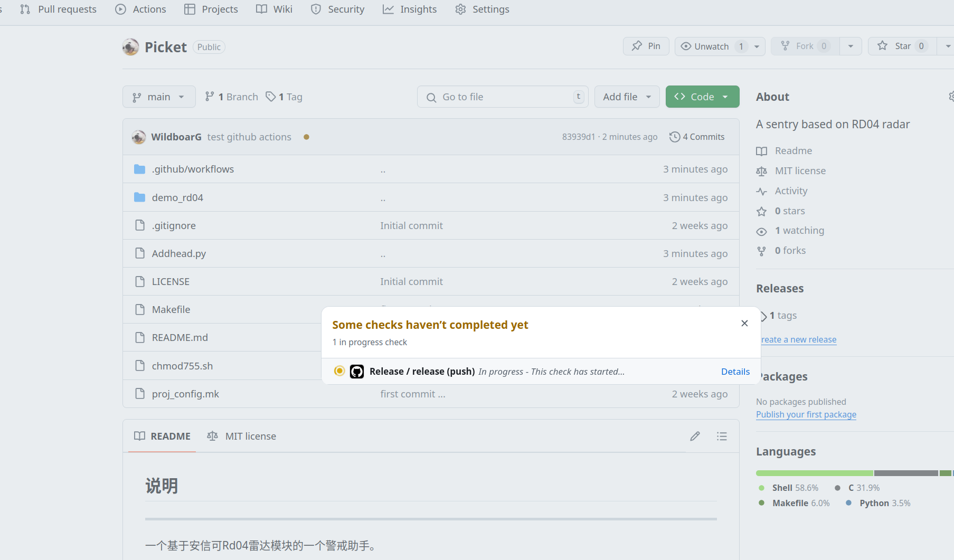Open the main branch selector
Image resolution: width=954 pixels, height=560 pixels.
(159, 97)
